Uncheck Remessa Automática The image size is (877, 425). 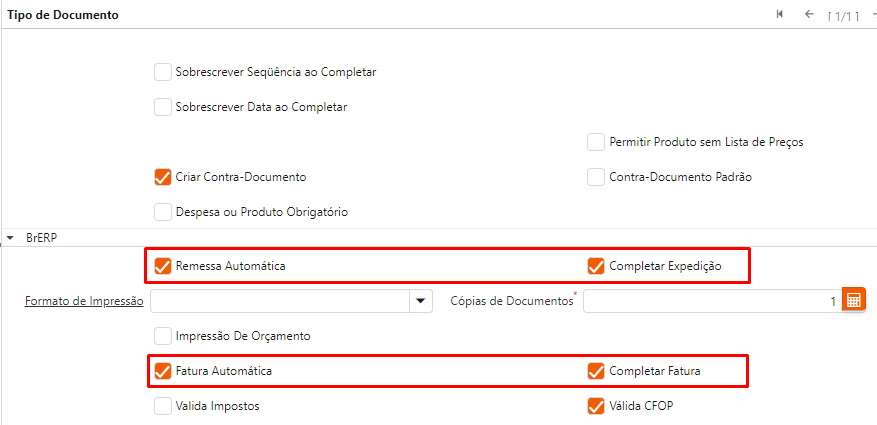pyautogui.click(x=163, y=266)
